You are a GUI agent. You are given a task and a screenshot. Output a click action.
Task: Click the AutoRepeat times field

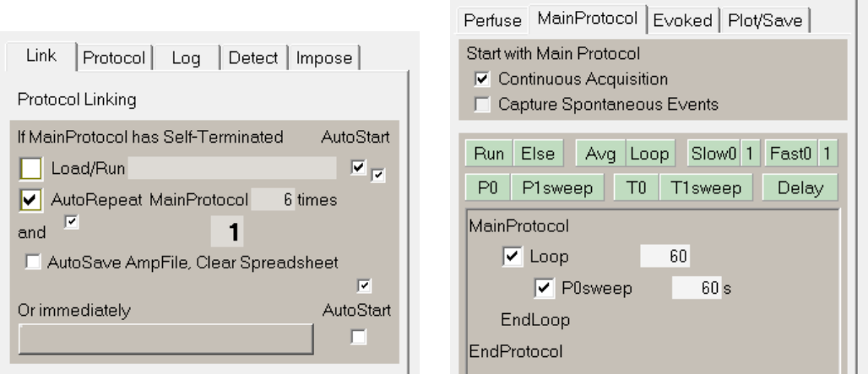pos(273,199)
